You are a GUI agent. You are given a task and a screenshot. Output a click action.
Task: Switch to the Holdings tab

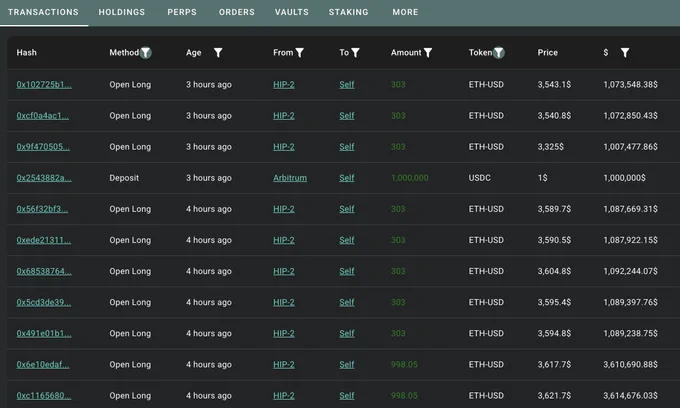click(122, 12)
